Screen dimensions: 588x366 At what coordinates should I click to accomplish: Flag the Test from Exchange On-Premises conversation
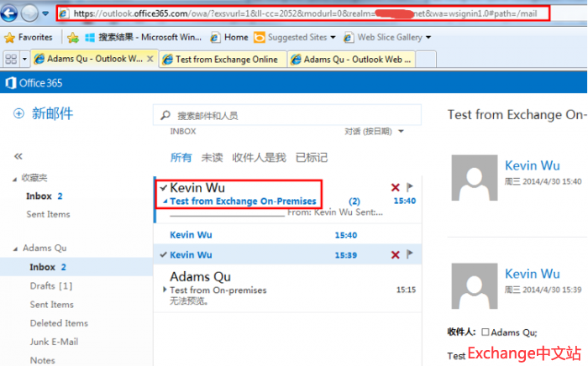click(410, 188)
